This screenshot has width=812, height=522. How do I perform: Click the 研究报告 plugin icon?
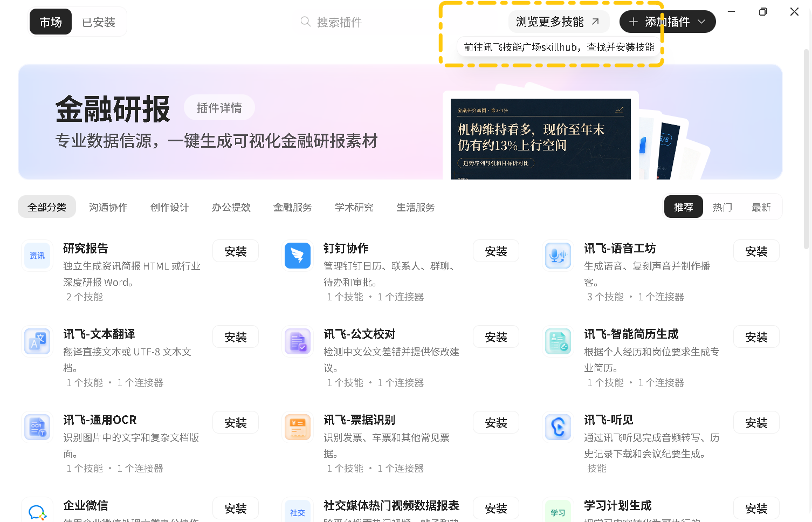[37, 256]
